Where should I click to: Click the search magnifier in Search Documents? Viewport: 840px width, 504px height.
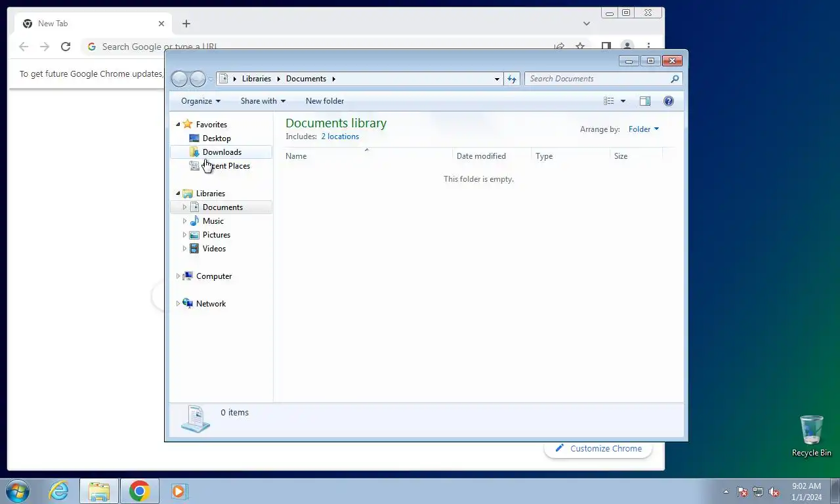coord(675,79)
